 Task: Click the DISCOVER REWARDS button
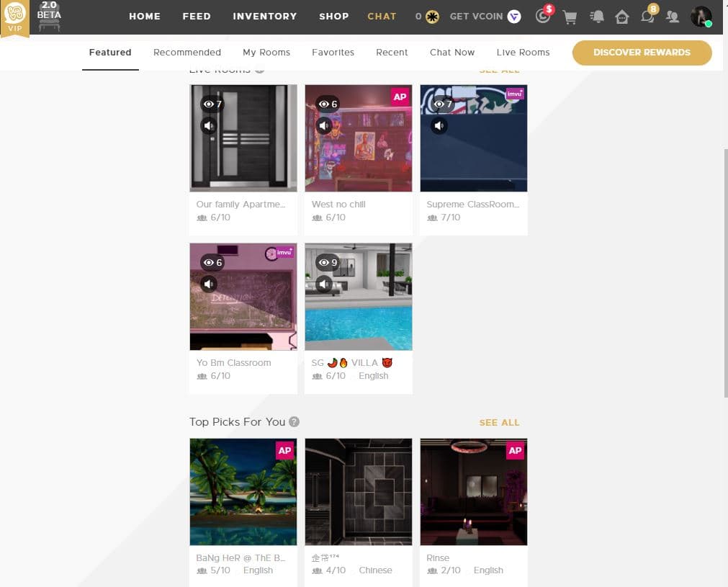pyautogui.click(x=642, y=53)
